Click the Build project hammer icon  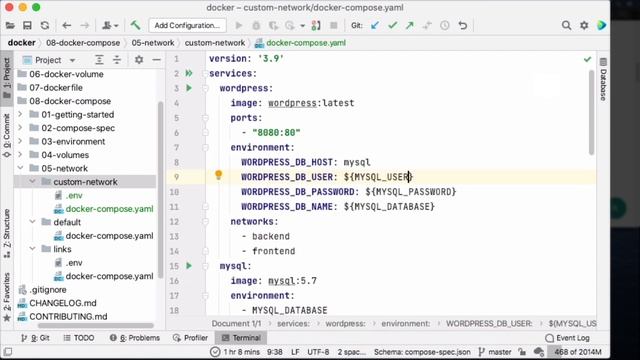135,25
